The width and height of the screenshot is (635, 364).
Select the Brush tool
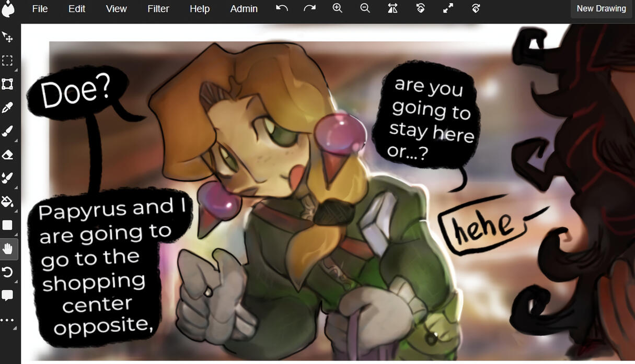[x=7, y=131]
